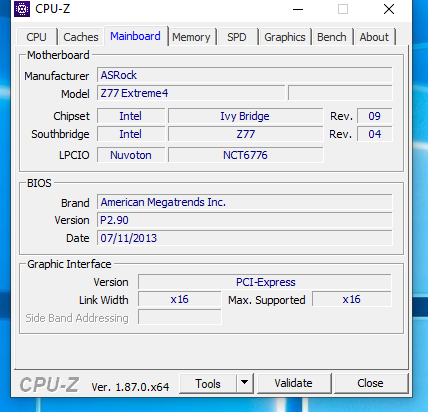Click the NCT6776 LPCIO field

pyautogui.click(x=246, y=155)
